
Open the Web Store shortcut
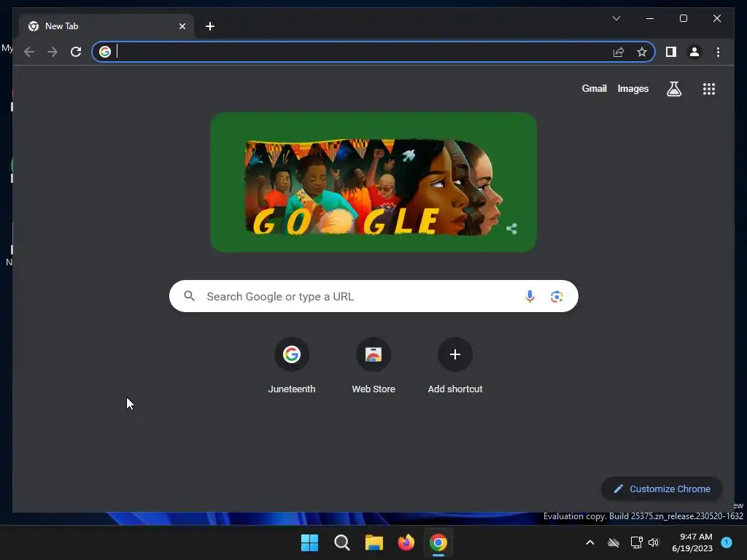(373, 366)
